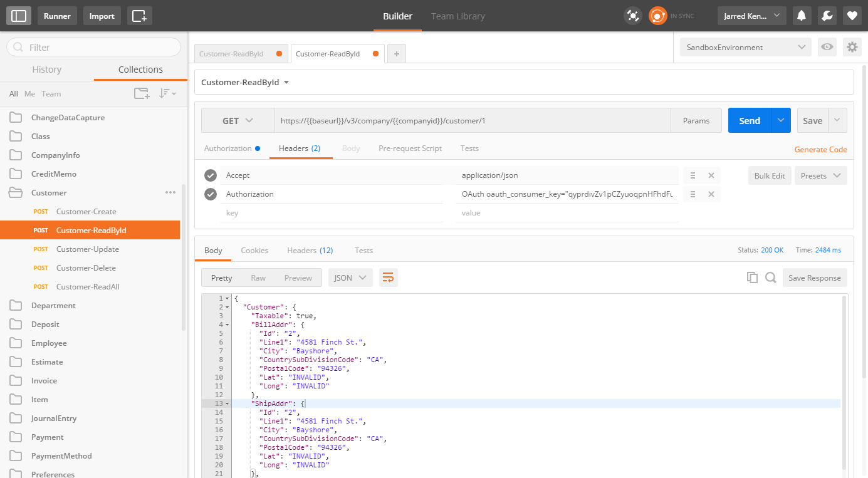Click the Accept header reorder handle
Screen dimensions: 868x478
692,175
